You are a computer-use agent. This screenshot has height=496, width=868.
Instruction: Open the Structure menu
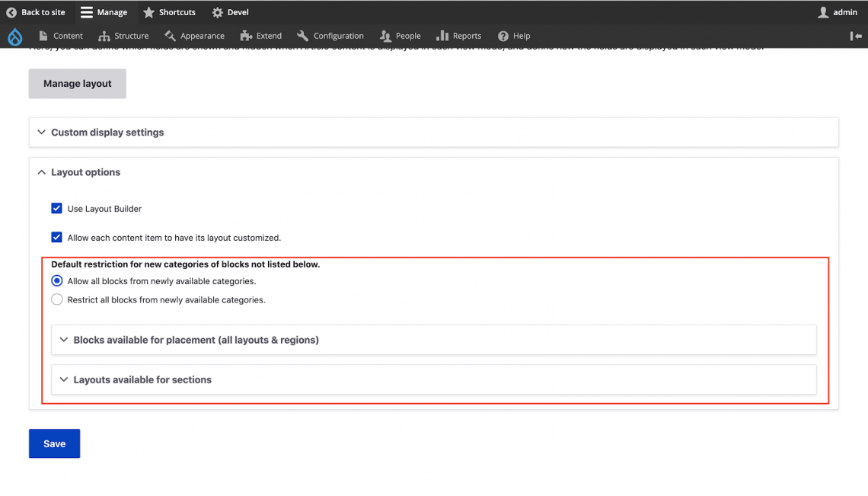(124, 36)
